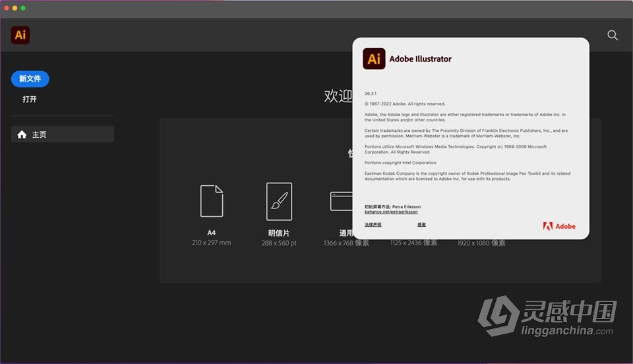The height and width of the screenshot is (364, 633).
Task: Click the 210 x 297 mm size label
Action: click(212, 243)
